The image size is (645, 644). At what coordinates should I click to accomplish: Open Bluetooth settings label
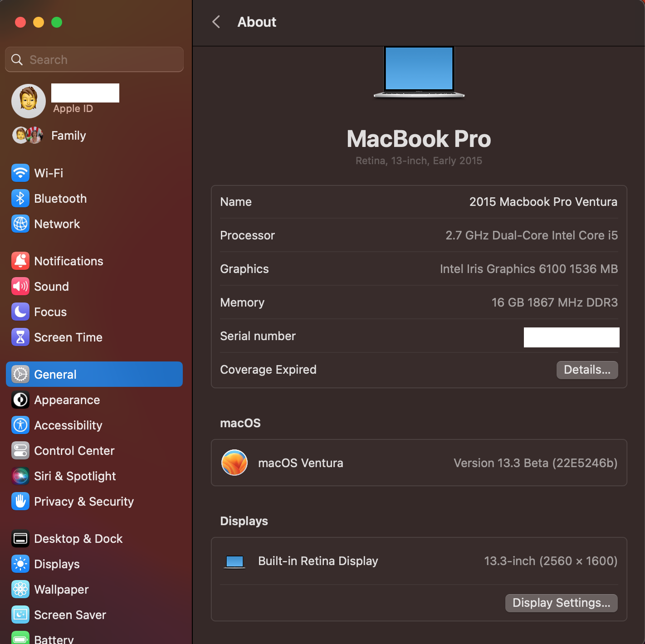point(60,199)
